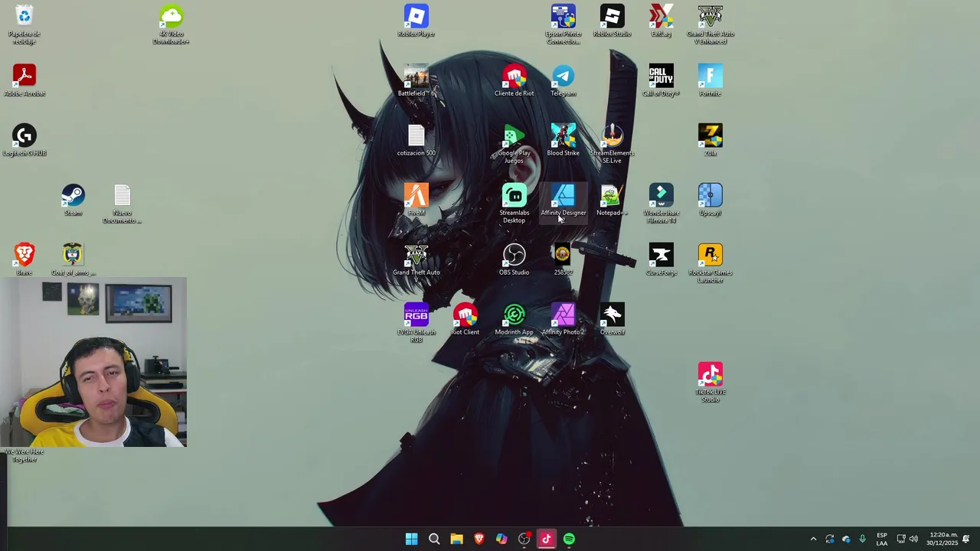980x551 pixels.
Task: Select the Call of Duty shortcut
Action: point(661,80)
